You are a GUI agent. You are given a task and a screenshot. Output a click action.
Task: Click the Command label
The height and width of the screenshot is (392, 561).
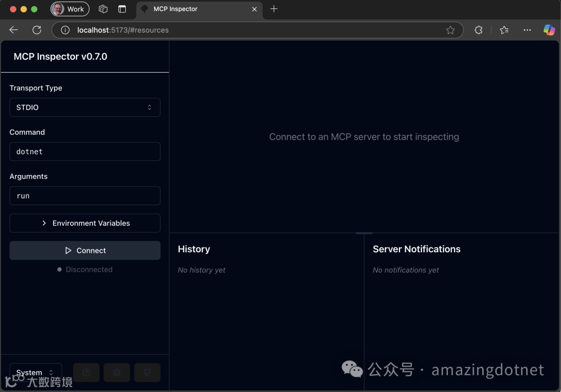click(27, 132)
